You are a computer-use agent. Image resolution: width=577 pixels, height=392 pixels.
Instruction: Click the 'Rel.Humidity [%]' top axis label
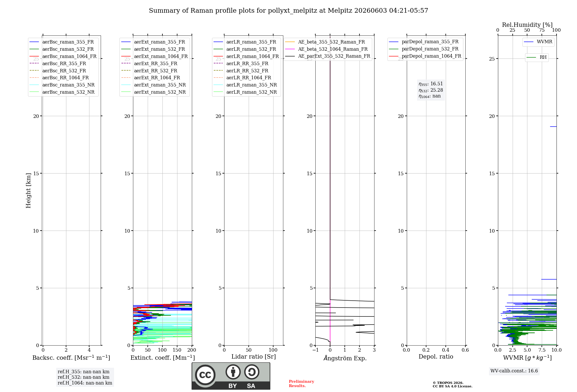527,25
